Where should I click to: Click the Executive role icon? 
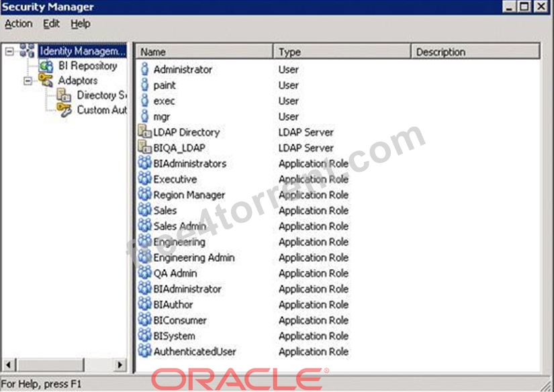tap(144, 179)
